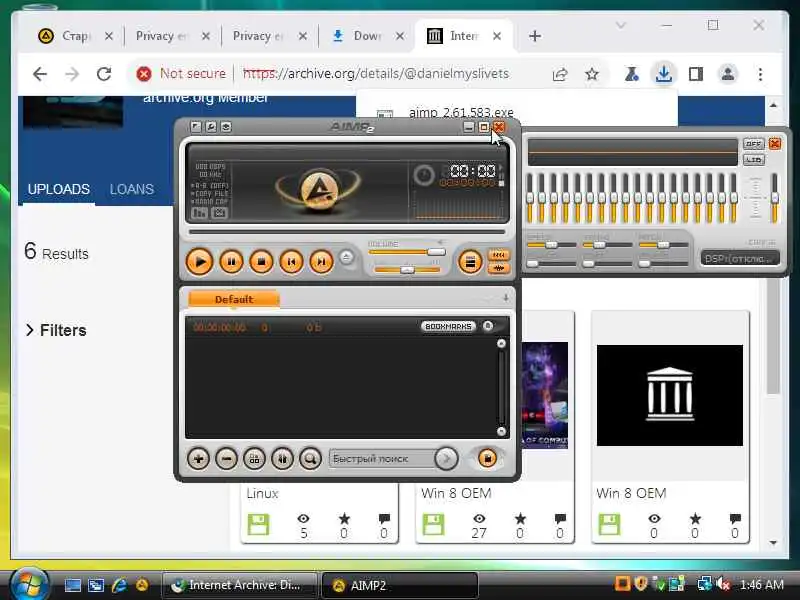Open BOOKMARKS in the playlist
The image size is (800, 600).
(x=448, y=326)
